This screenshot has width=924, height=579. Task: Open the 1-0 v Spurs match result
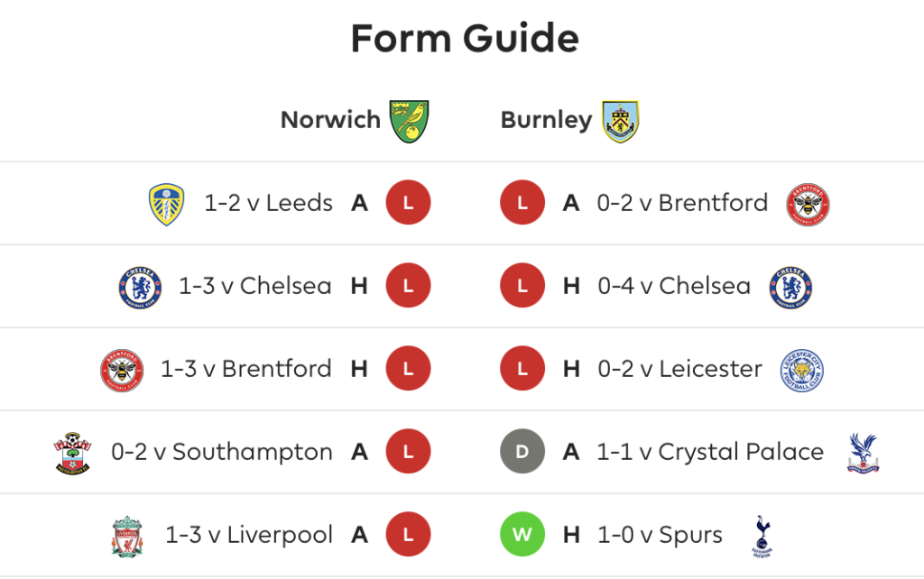pos(660,535)
